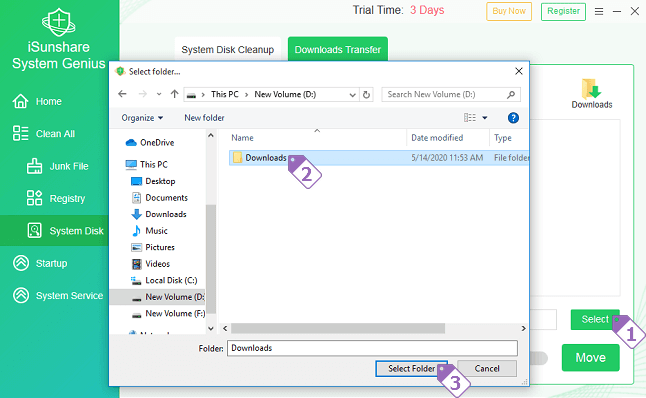Go forward in folder dialog
The height and width of the screenshot is (398, 646).
pyautogui.click(x=143, y=94)
